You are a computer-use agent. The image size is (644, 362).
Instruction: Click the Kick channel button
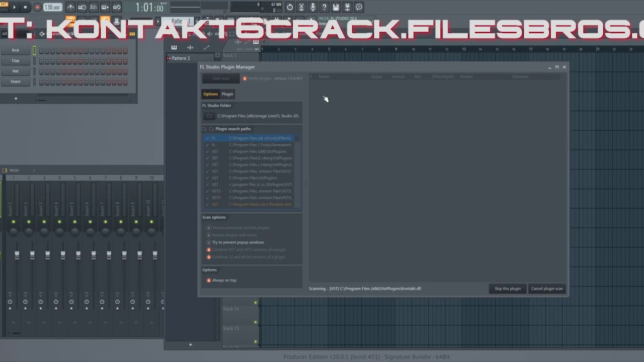[16, 50]
